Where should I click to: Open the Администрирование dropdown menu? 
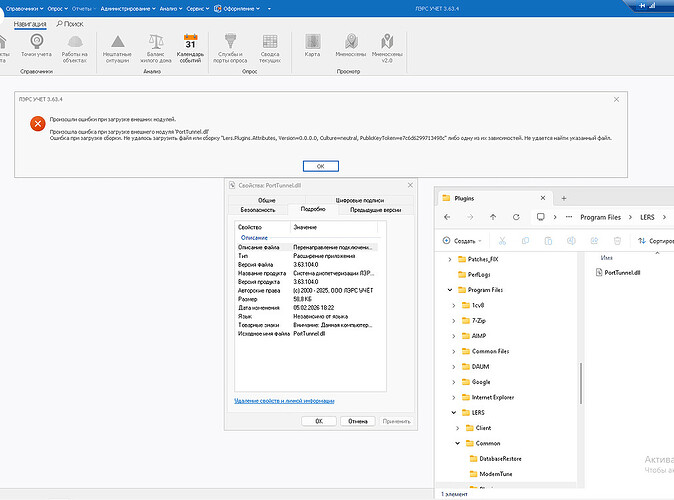coord(123,7)
